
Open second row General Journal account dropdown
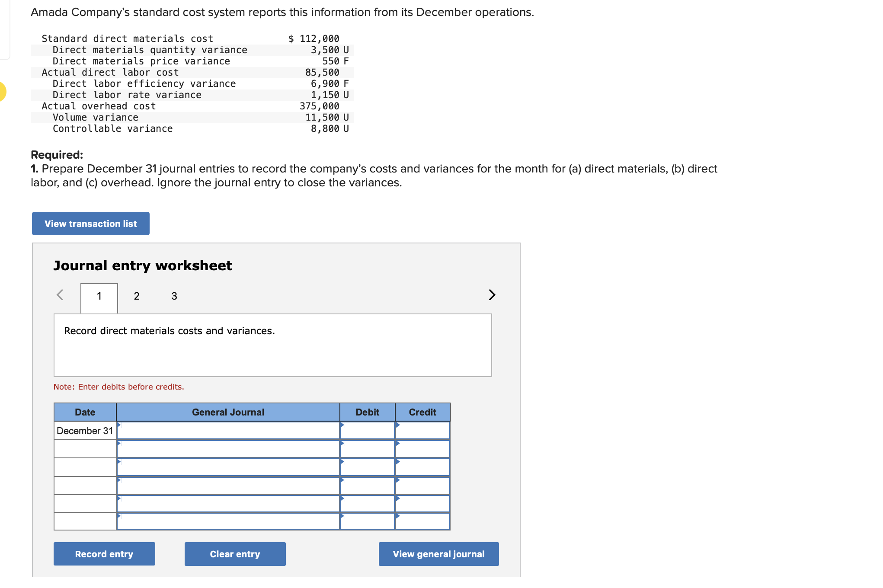pos(228,449)
